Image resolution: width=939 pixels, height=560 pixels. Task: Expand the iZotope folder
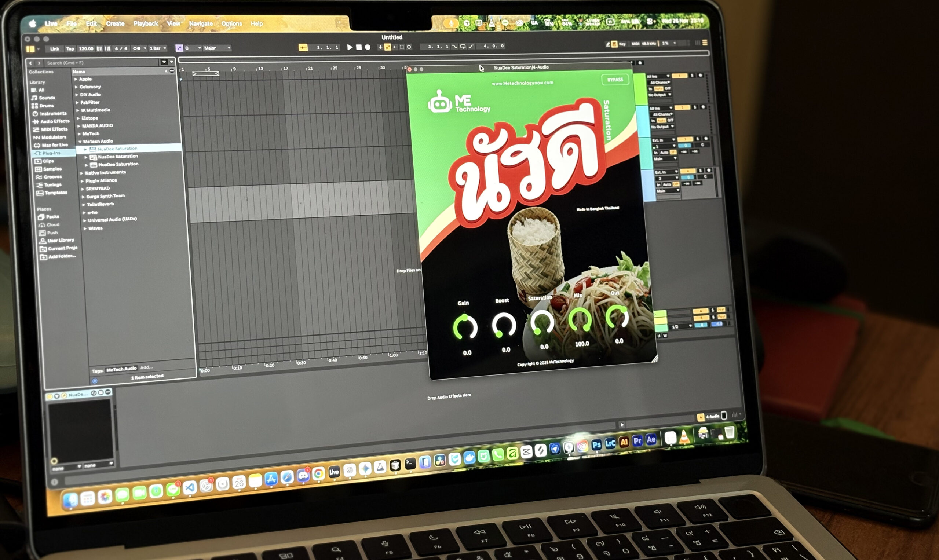pos(78,118)
